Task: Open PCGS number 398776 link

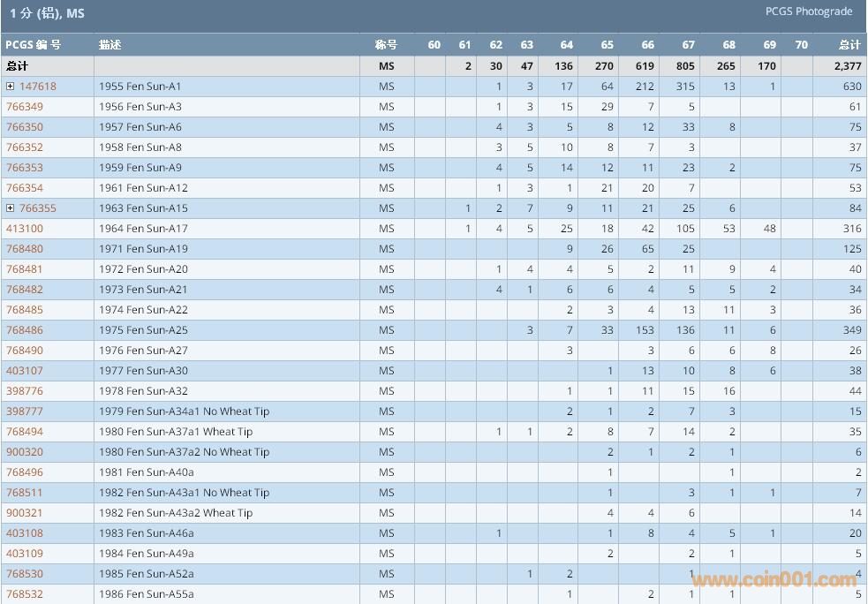Action: point(25,391)
